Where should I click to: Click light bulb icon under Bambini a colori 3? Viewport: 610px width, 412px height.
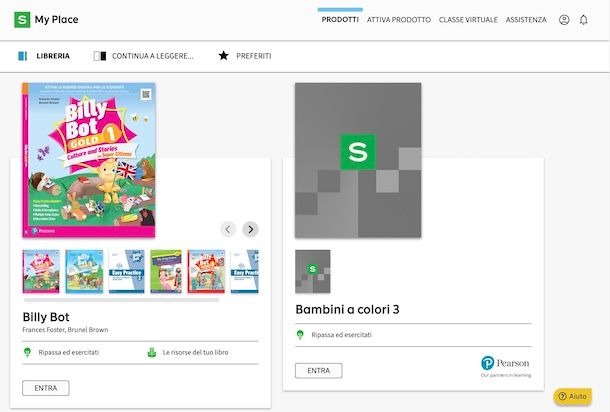tap(300, 335)
